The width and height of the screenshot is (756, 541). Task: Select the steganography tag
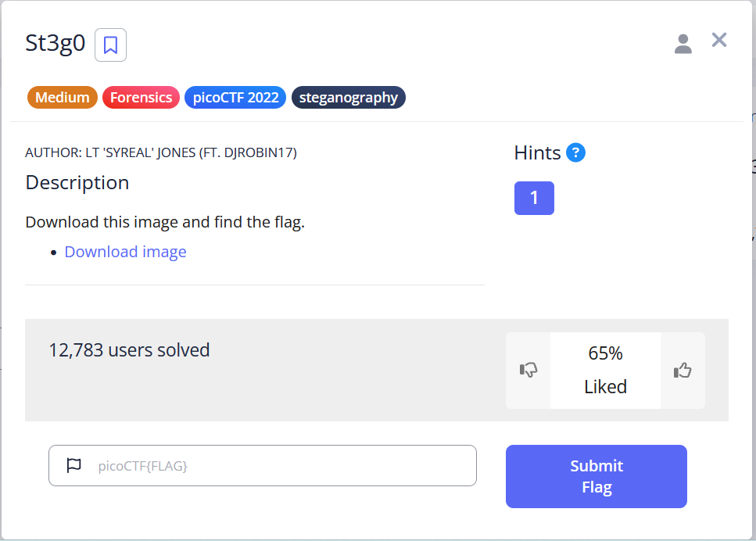pyautogui.click(x=349, y=98)
